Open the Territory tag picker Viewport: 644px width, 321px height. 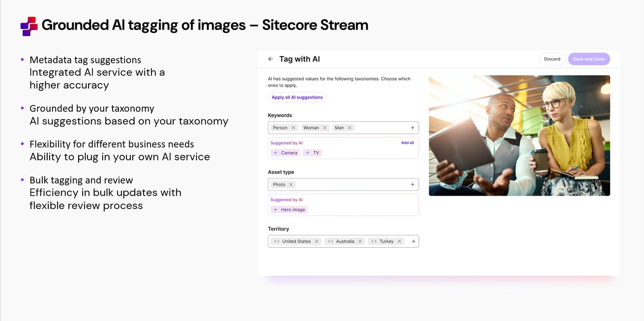413,241
